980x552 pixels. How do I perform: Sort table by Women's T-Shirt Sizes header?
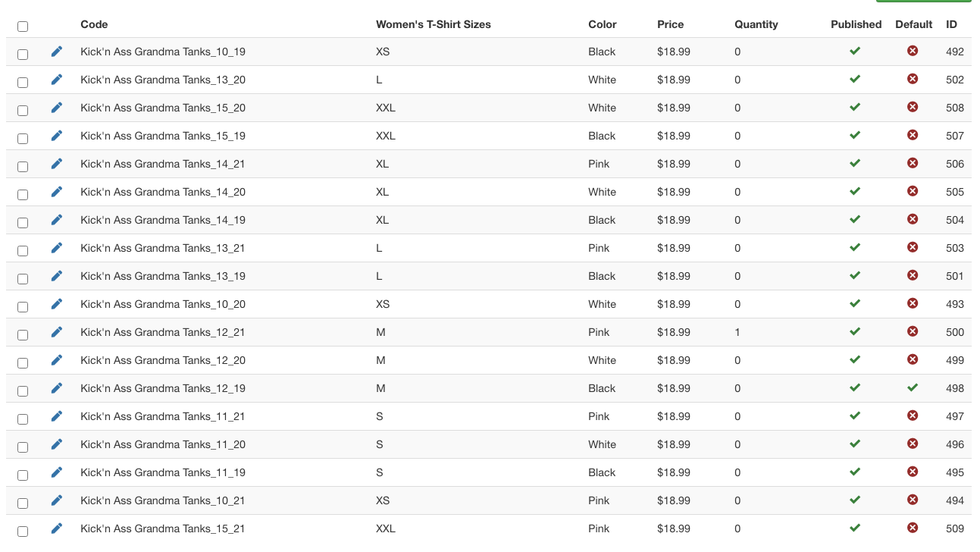pos(433,24)
